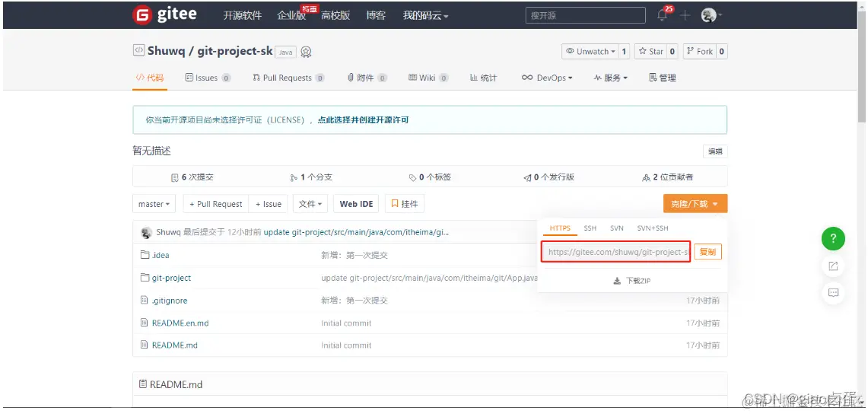Viewport: 868px width, 414px height.
Task: Click the .idea folder icon
Action: 145,255
